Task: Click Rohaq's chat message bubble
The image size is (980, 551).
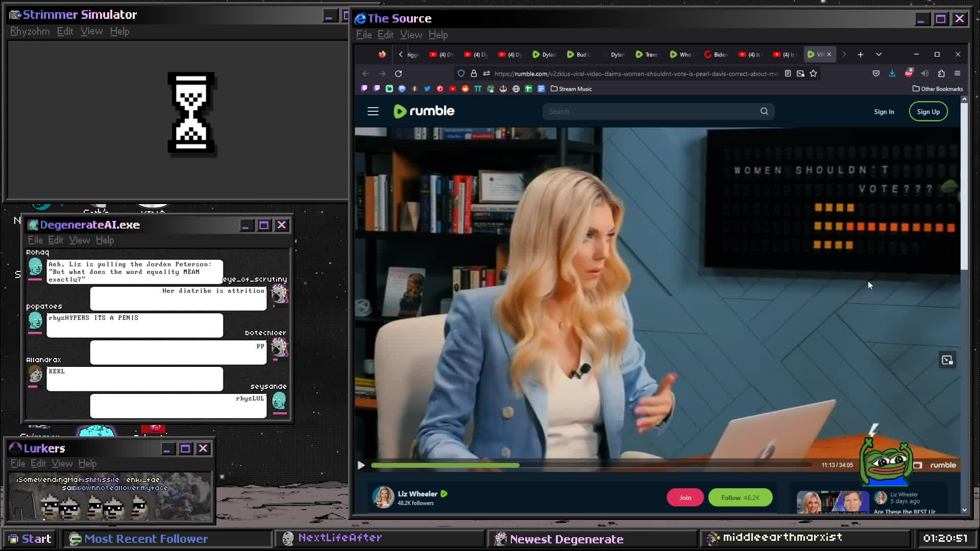Action: point(135,272)
